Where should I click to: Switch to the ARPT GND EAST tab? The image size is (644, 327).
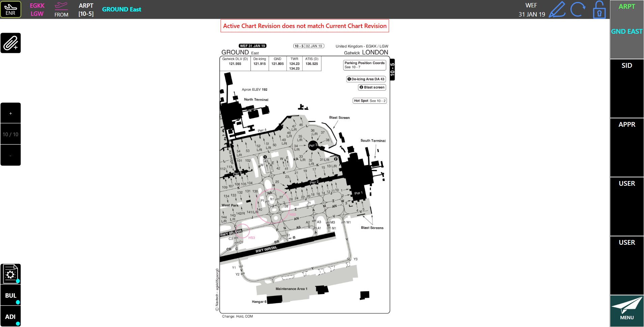627,29
